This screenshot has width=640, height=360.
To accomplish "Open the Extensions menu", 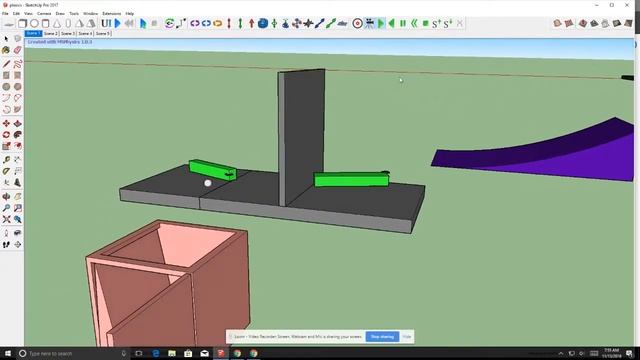I will pyautogui.click(x=111, y=13).
